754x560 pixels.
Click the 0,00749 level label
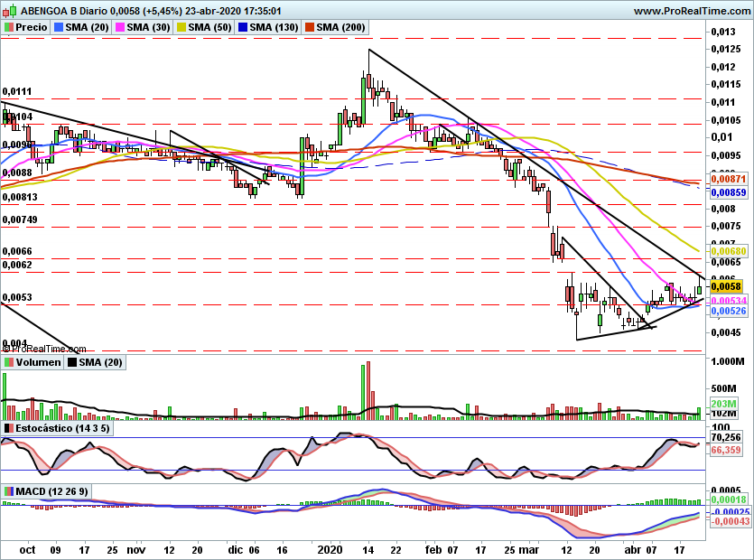(x=20, y=219)
